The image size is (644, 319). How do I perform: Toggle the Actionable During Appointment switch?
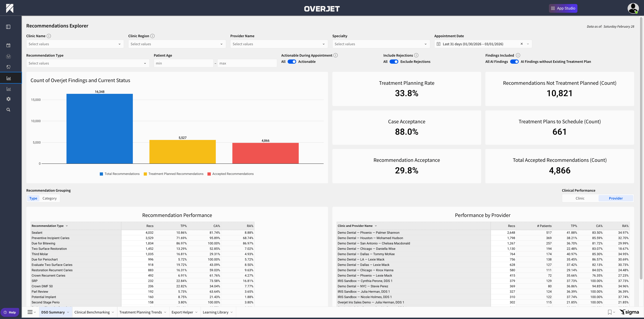(291, 62)
